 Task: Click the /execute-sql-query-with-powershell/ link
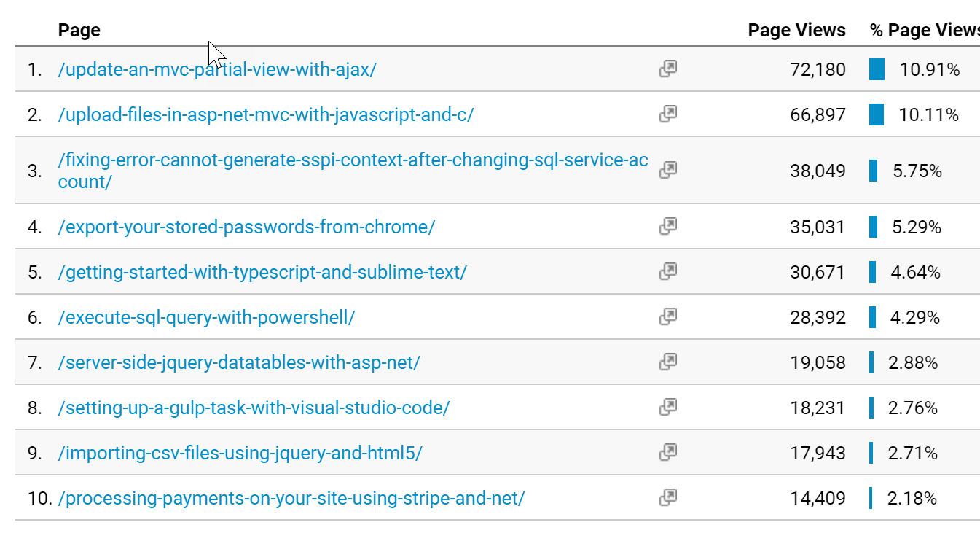click(206, 318)
